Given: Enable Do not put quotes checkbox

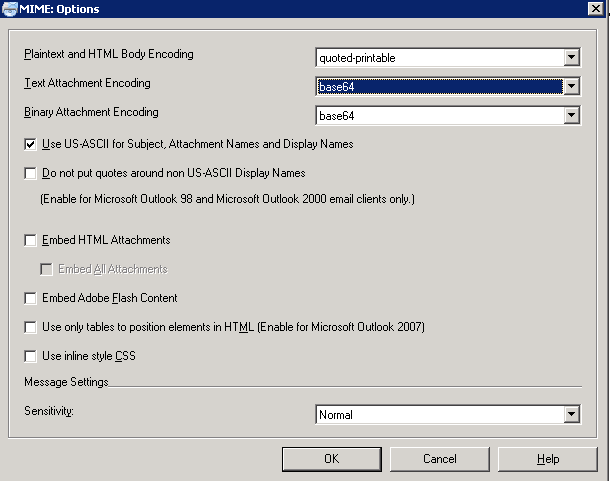Looking at the screenshot, I should (31, 174).
